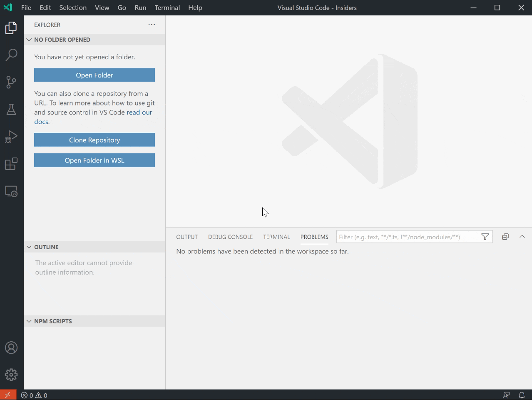Viewport: 532px width, 400px height.
Task: Collapse the No Folder Opened section
Action: (29, 40)
